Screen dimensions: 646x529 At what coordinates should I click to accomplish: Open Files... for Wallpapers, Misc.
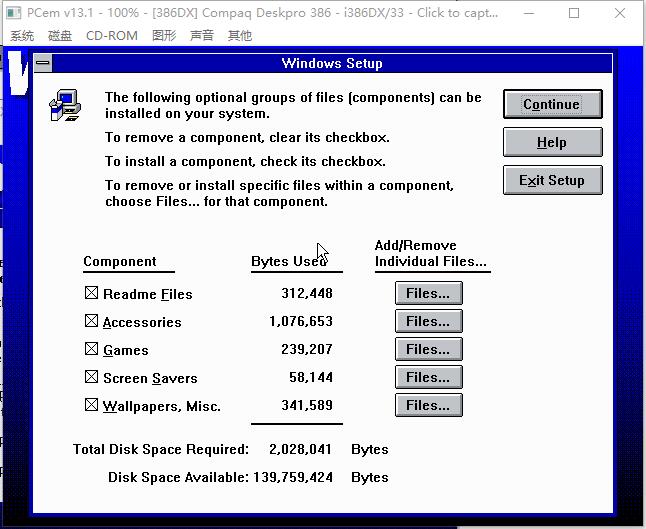click(x=428, y=405)
